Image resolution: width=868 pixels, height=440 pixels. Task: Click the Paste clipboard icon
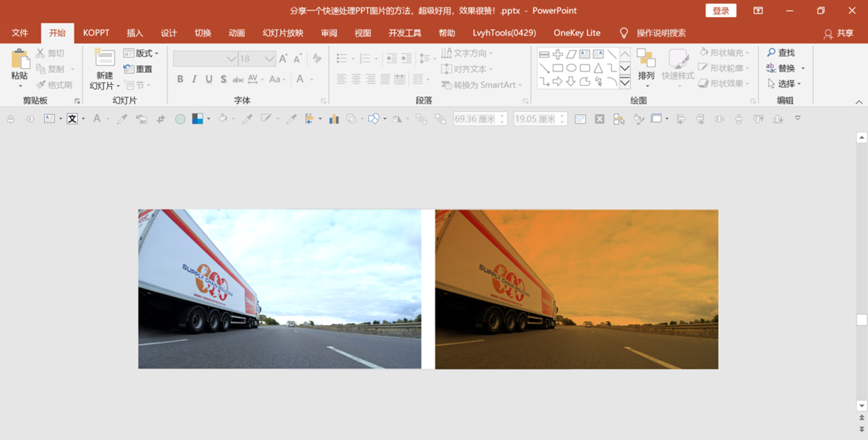click(x=20, y=59)
